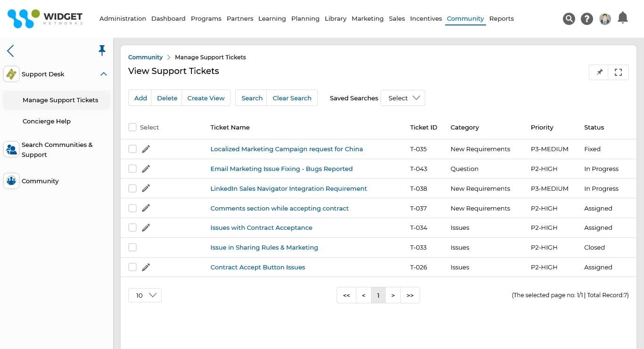Open the search magnifier icon
644x349 pixels.
pyautogui.click(x=569, y=19)
